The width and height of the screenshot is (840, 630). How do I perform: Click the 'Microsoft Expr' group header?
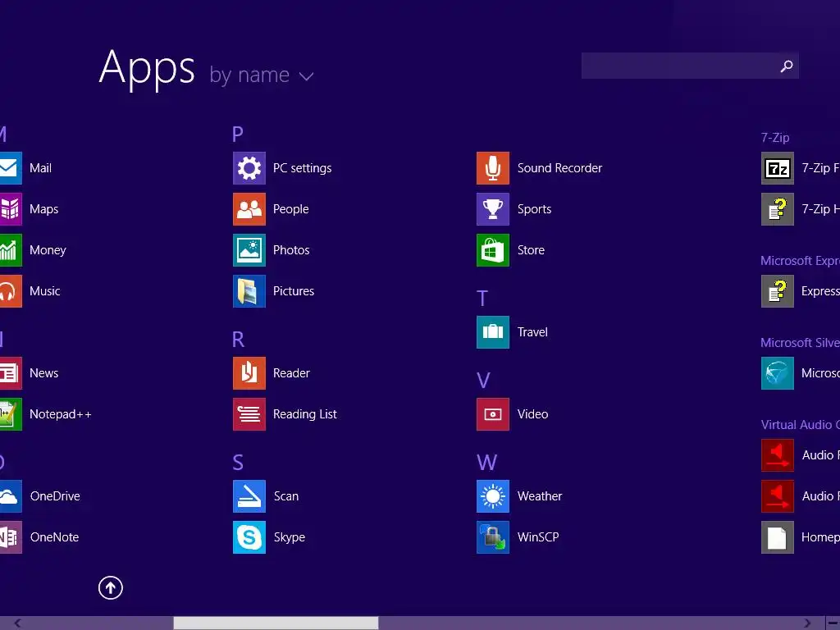pyautogui.click(x=801, y=261)
